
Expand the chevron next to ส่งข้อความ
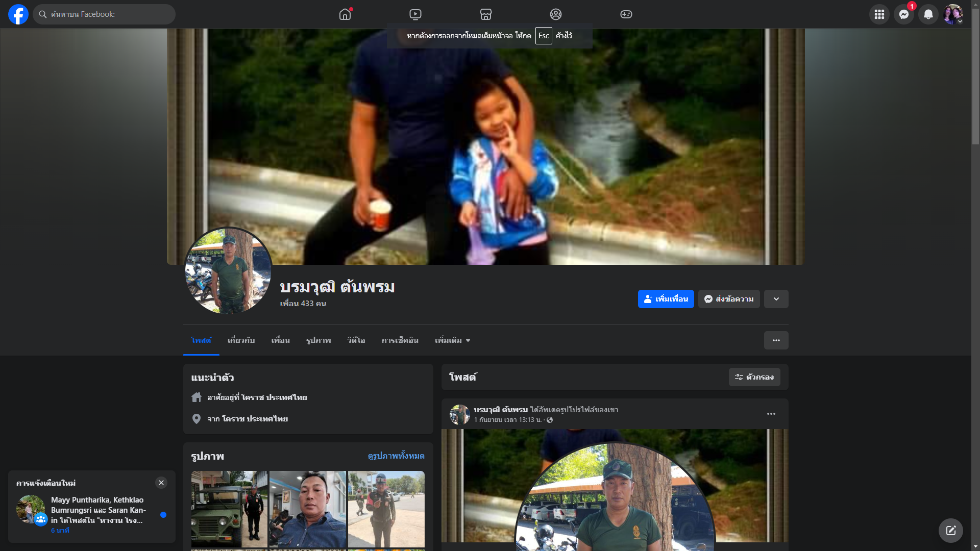(776, 299)
